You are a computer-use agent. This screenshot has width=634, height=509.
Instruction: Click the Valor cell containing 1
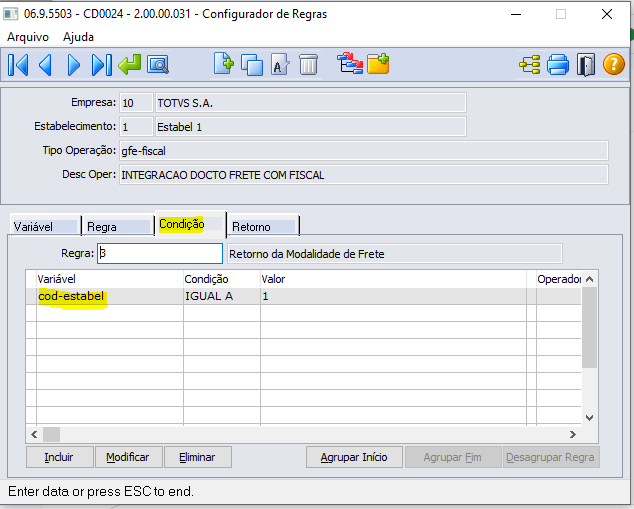coord(393,296)
